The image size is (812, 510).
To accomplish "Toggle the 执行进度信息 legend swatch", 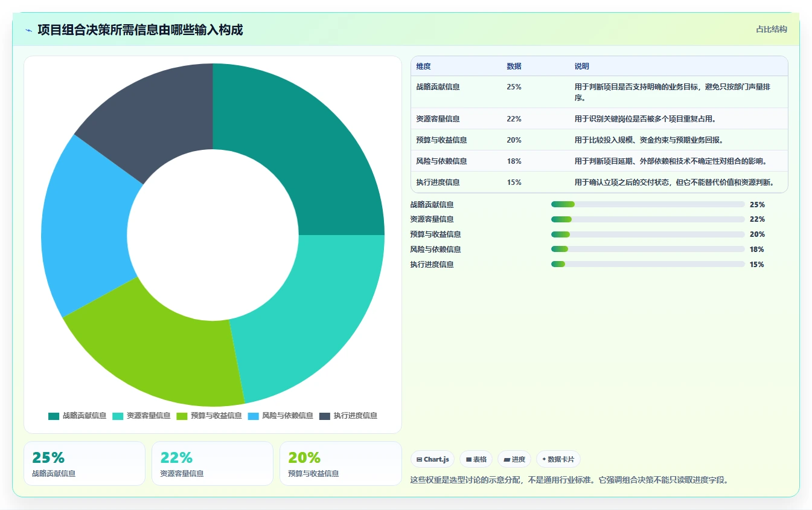I will (325, 416).
